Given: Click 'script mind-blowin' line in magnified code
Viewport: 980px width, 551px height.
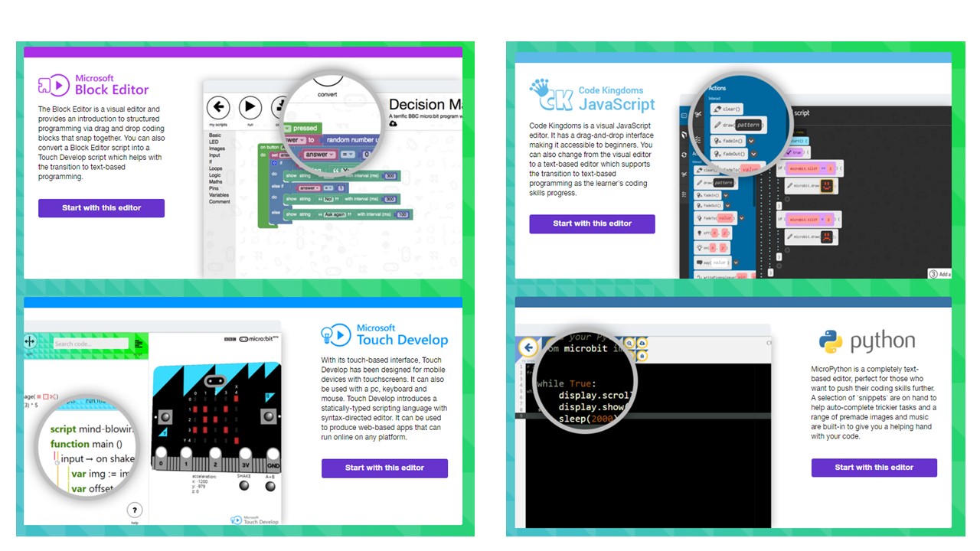Looking at the screenshot, I should tap(92, 429).
